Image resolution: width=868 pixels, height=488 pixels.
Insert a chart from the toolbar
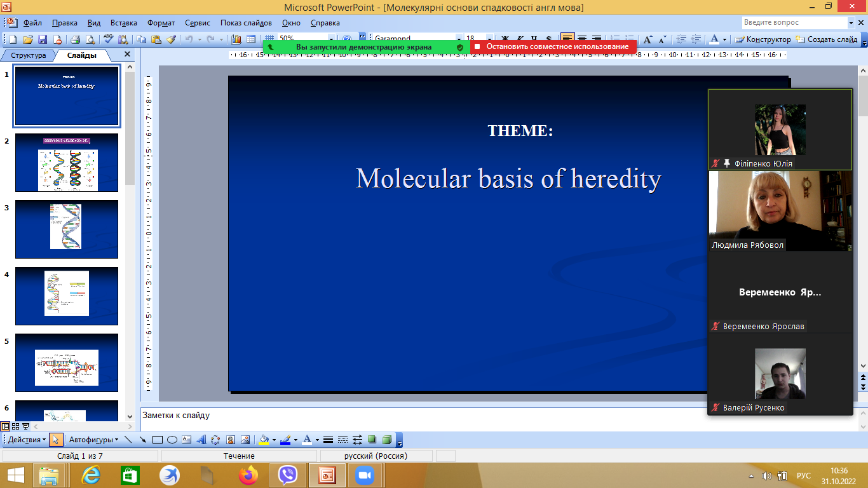click(236, 39)
